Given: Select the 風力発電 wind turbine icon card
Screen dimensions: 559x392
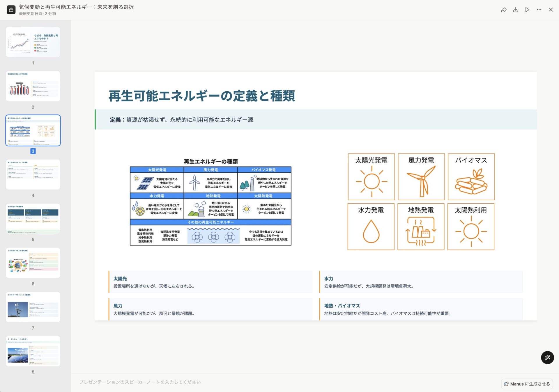Looking at the screenshot, I should click(421, 177).
